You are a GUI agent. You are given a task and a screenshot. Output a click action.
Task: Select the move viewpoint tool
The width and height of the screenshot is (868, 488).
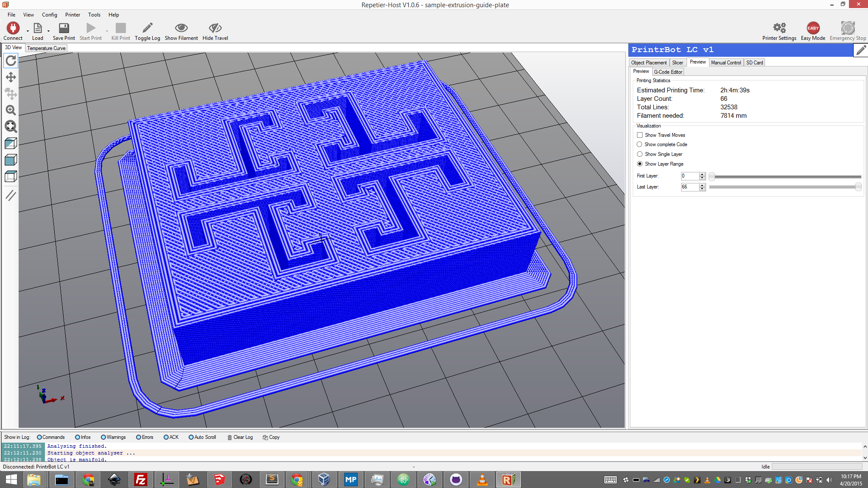[x=11, y=77]
